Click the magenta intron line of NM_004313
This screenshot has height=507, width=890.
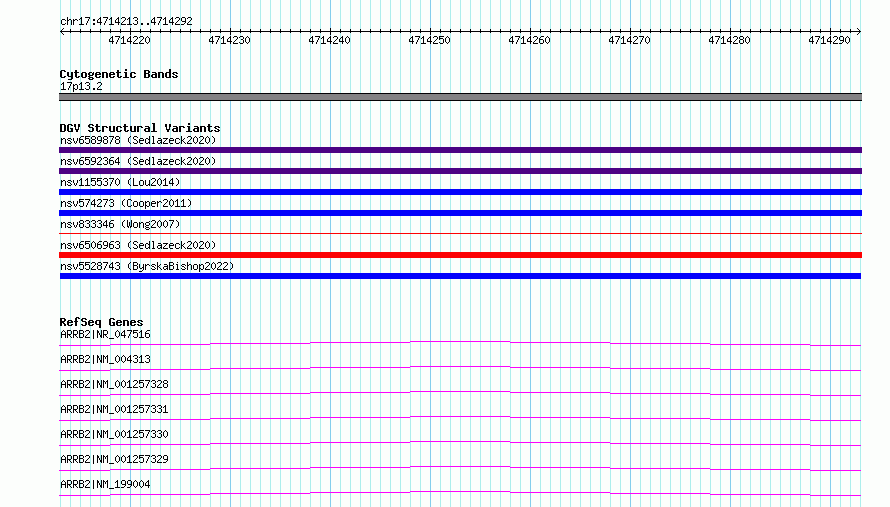[460, 367]
